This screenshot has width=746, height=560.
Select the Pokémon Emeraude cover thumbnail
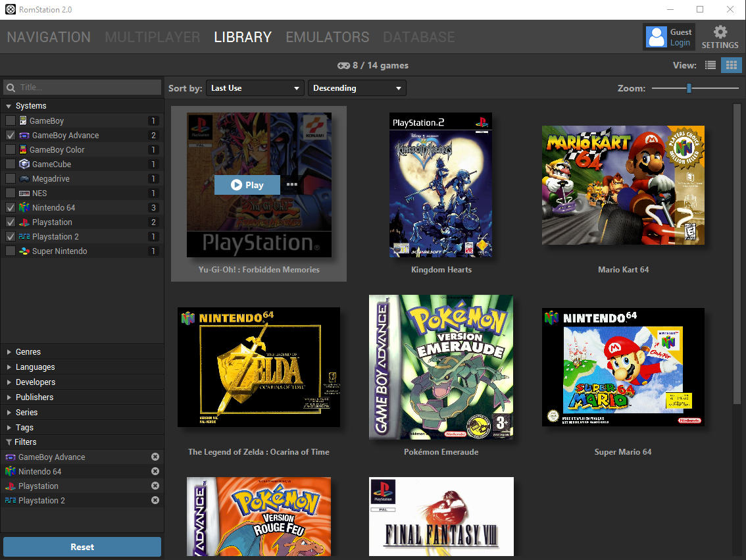coord(441,367)
